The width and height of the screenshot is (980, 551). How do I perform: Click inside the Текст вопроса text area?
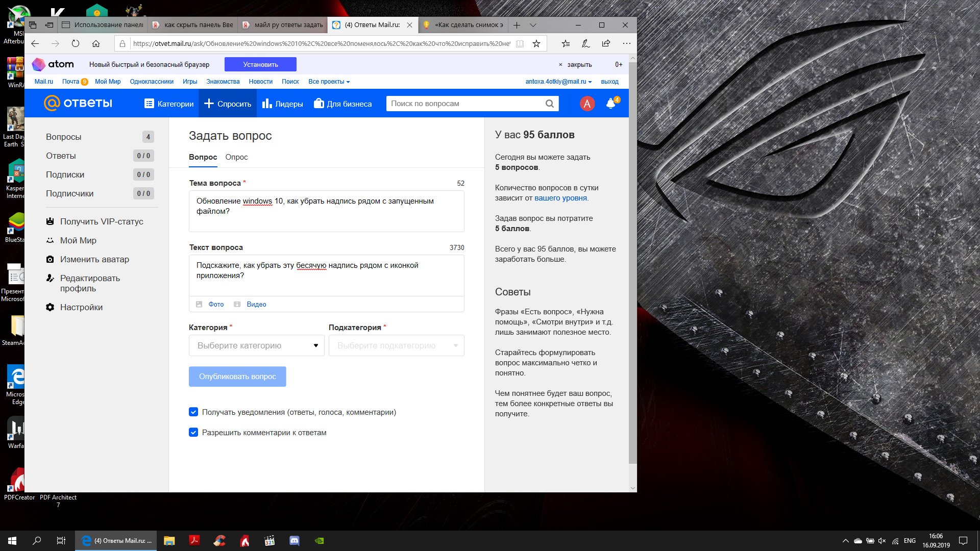click(327, 275)
